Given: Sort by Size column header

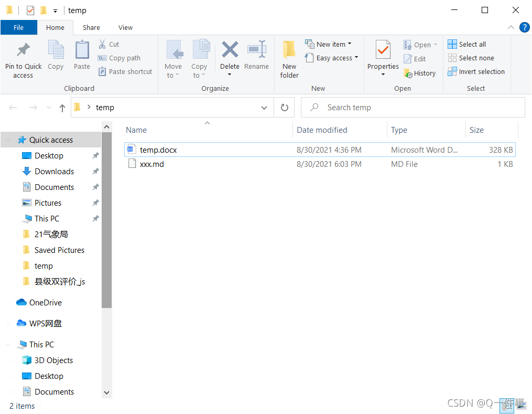Looking at the screenshot, I should click(x=492, y=130).
